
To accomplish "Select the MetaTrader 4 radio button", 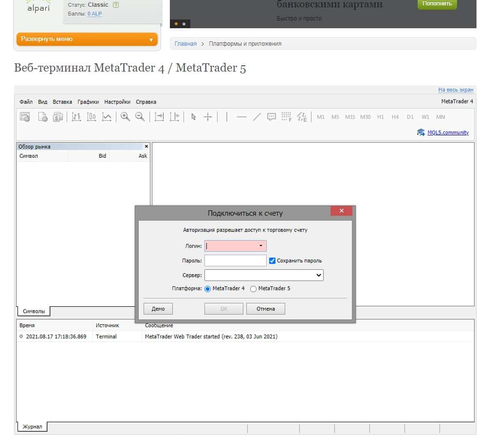I will point(207,289).
